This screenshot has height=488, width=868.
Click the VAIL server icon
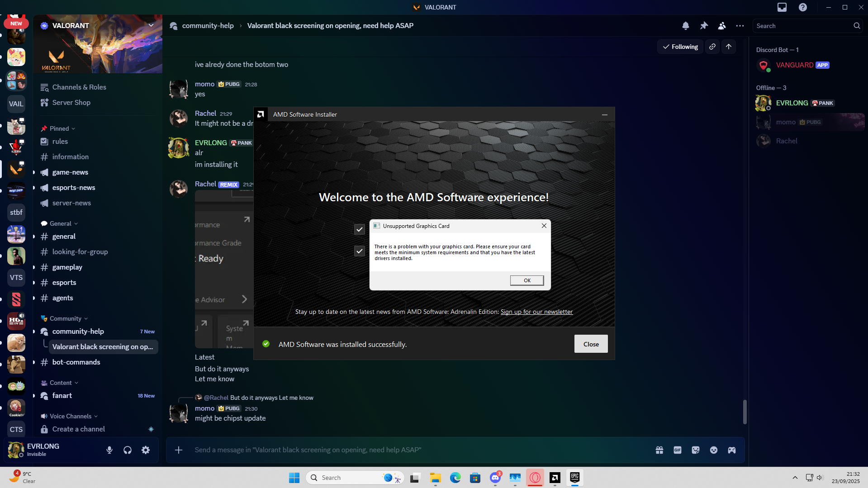click(x=16, y=104)
